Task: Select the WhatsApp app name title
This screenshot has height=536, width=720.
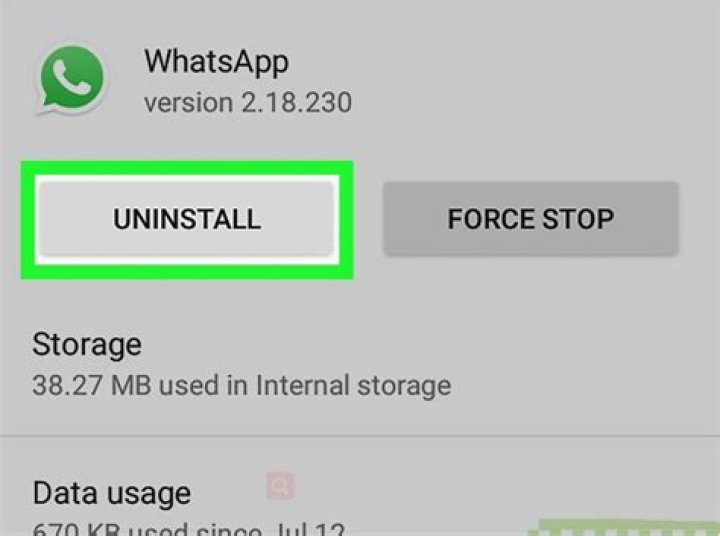Action: (x=216, y=62)
